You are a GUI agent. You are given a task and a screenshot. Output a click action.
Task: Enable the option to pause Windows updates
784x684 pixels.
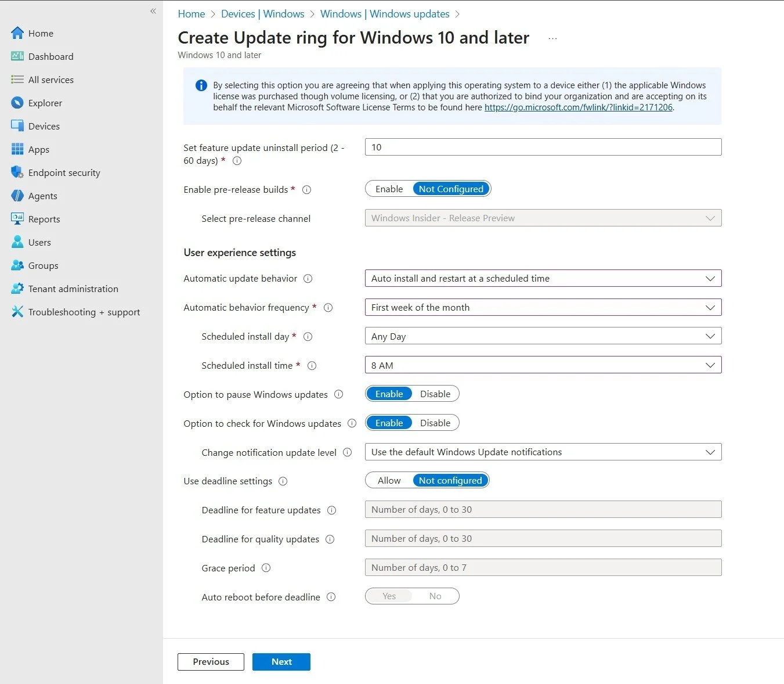pos(389,394)
